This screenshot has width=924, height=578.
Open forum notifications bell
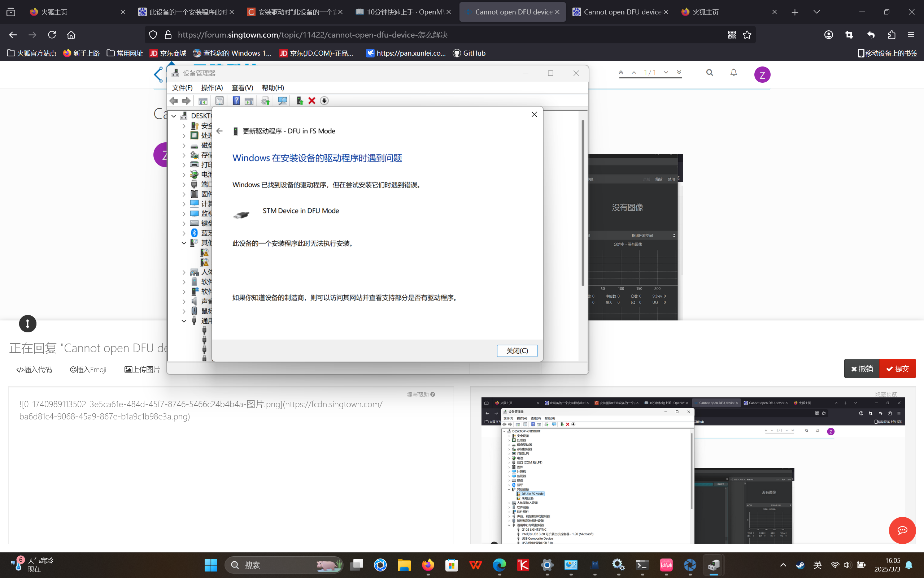pyautogui.click(x=733, y=72)
